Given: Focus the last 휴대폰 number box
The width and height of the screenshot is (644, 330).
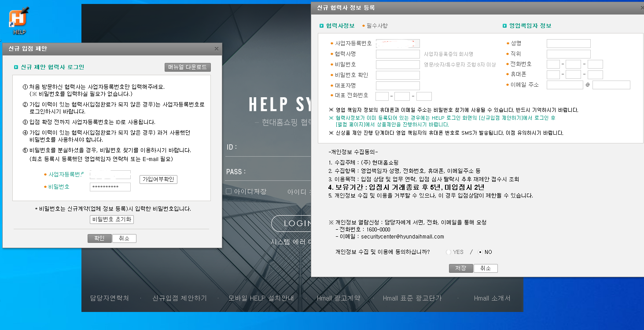Looking at the screenshot, I should pos(595,75).
